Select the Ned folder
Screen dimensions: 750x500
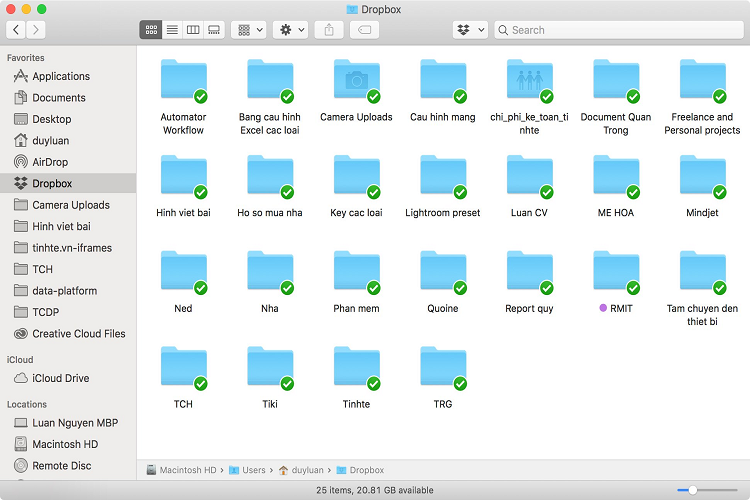184,272
